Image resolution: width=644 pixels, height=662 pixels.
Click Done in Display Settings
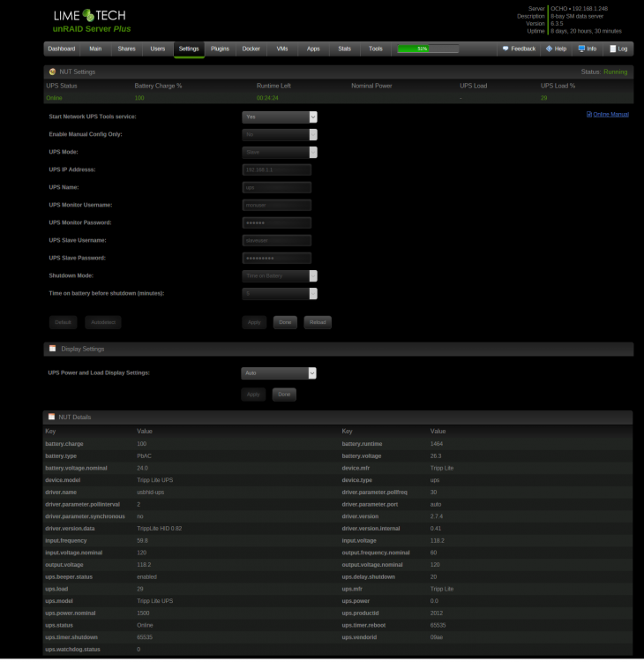284,395
